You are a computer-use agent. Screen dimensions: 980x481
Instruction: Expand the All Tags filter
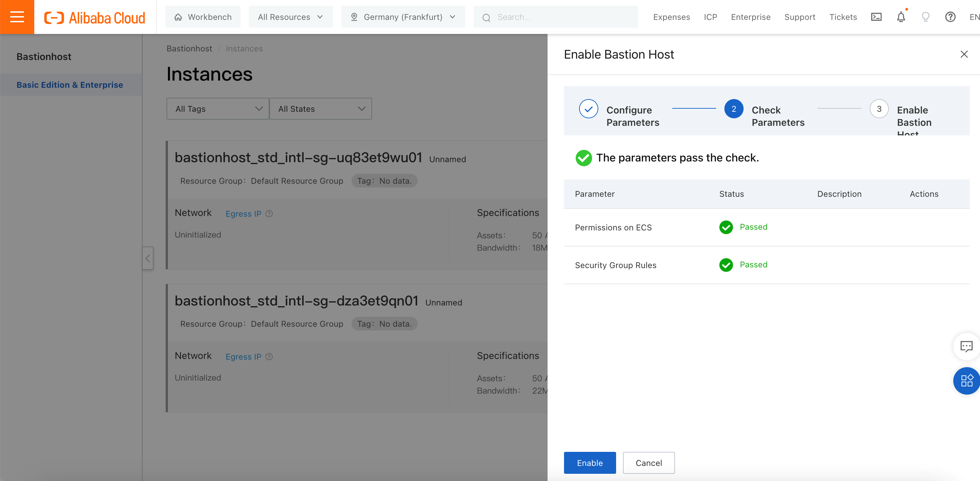(218, 109)
